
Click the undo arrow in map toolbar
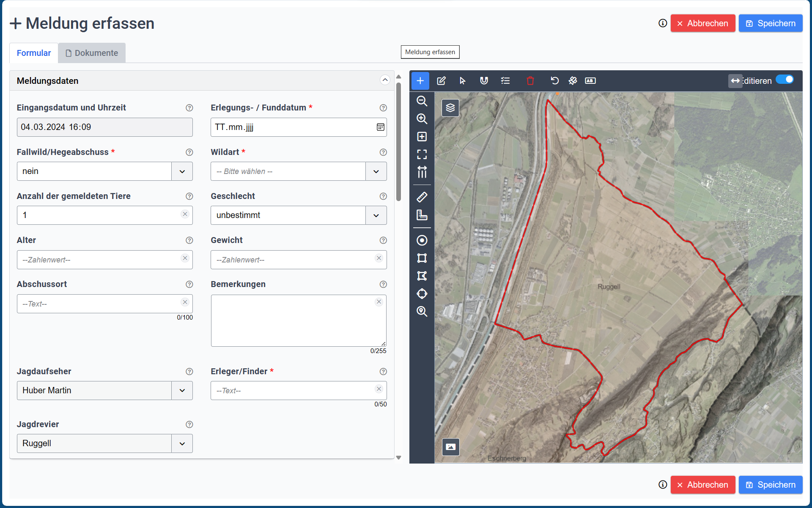(x=554, y=81)
